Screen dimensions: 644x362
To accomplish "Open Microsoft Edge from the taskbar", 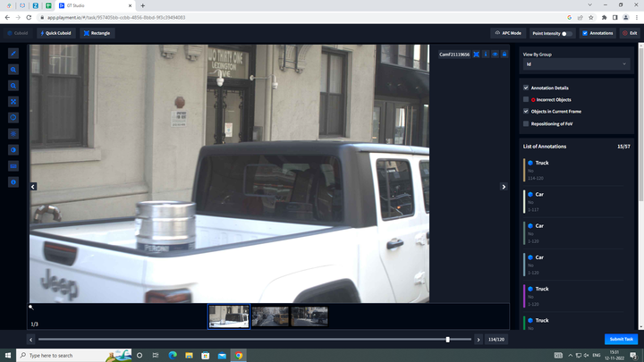I will tap(173, 356).
